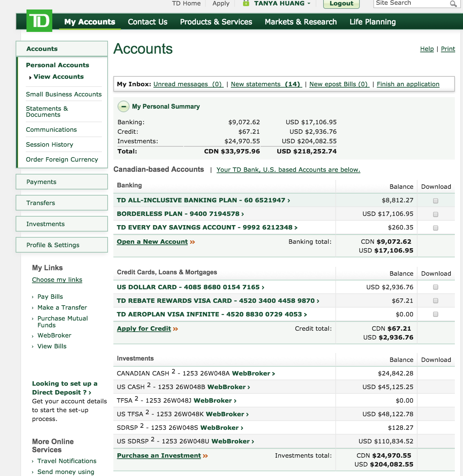Click Apply in the top bar
Image resolution: width=463 pixels, height=476 pixels.
(x=221, y=3)
